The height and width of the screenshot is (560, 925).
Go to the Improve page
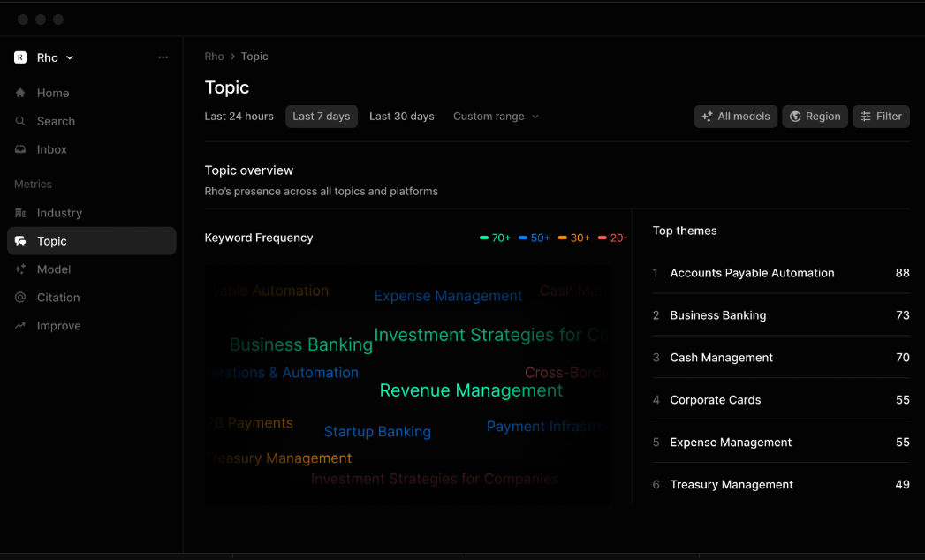91,326
